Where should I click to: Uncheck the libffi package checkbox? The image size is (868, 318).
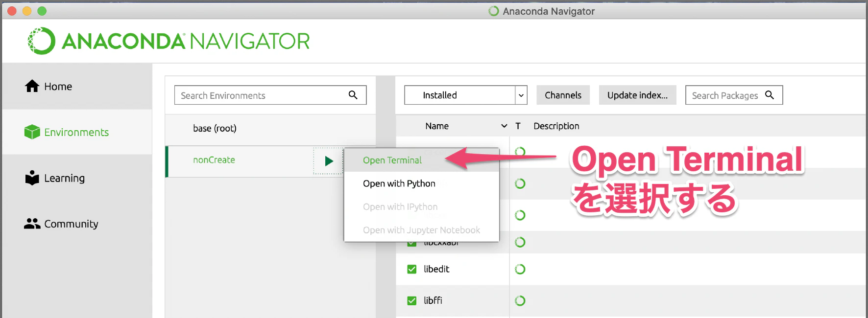[412, 300]
